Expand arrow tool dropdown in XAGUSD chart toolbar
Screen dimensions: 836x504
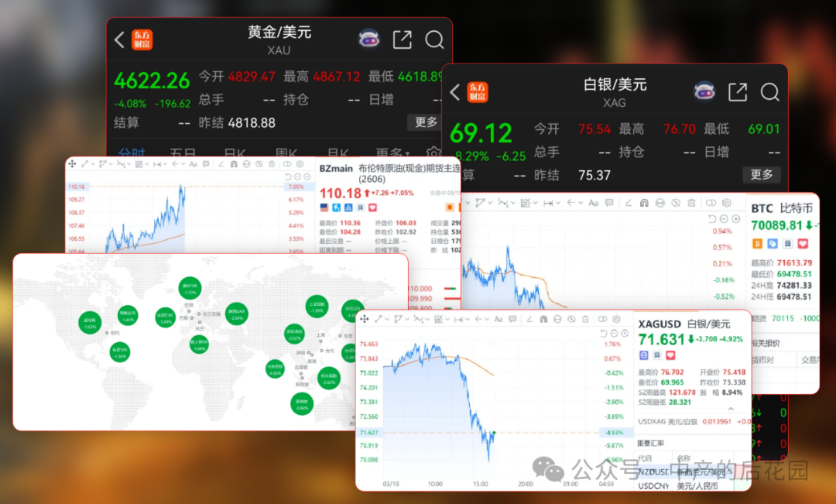(488, 319)
